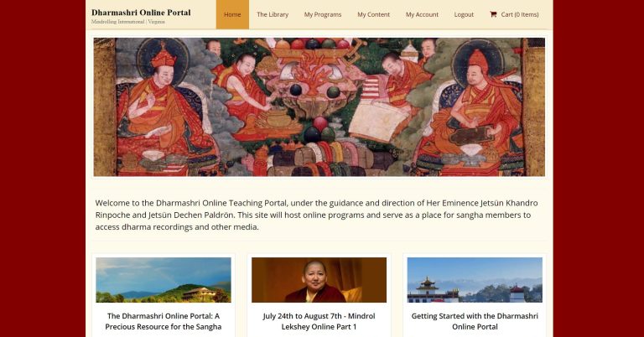The height and width of the screenshot is (337, 644).
Task: Click the Mindrolling International Virginia subtitle
Action: [x=128, y=22]
